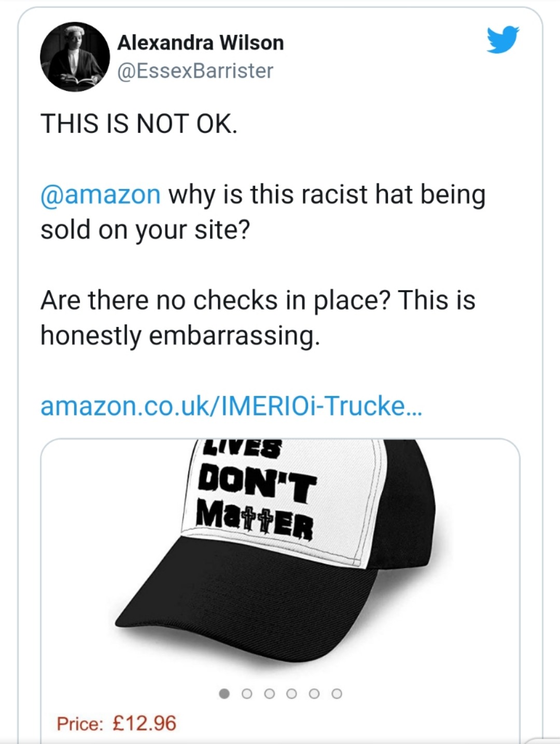Screen dimensions: 560x744
Task: Select the last carousel dot
Action: (337, 694)
